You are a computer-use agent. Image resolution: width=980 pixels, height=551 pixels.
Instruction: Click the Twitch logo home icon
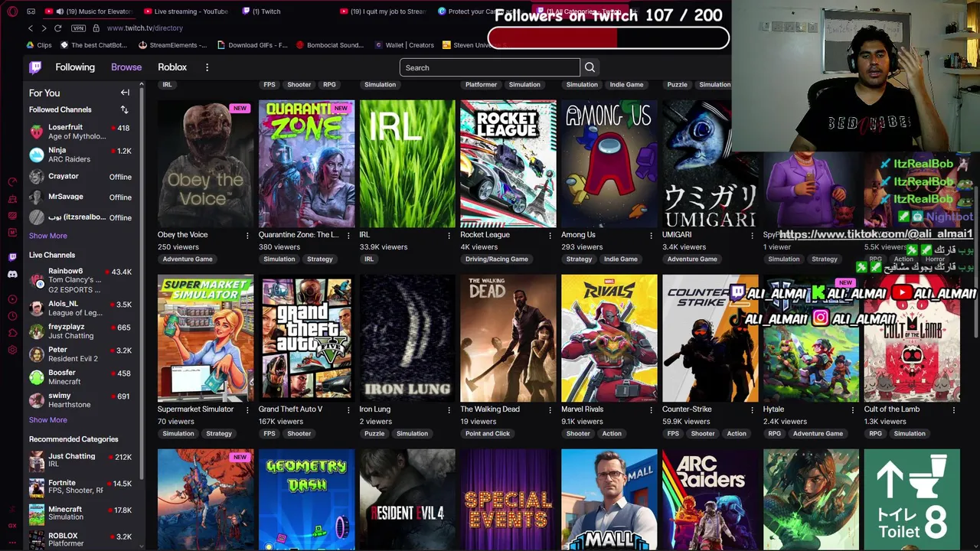(35, 67)
